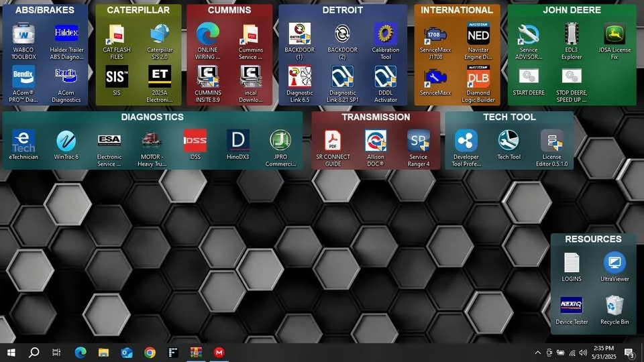This screenshot has height=362, width=644.
Task: Open clock showing 2:35 PM
Action: [x=604, y=353]
